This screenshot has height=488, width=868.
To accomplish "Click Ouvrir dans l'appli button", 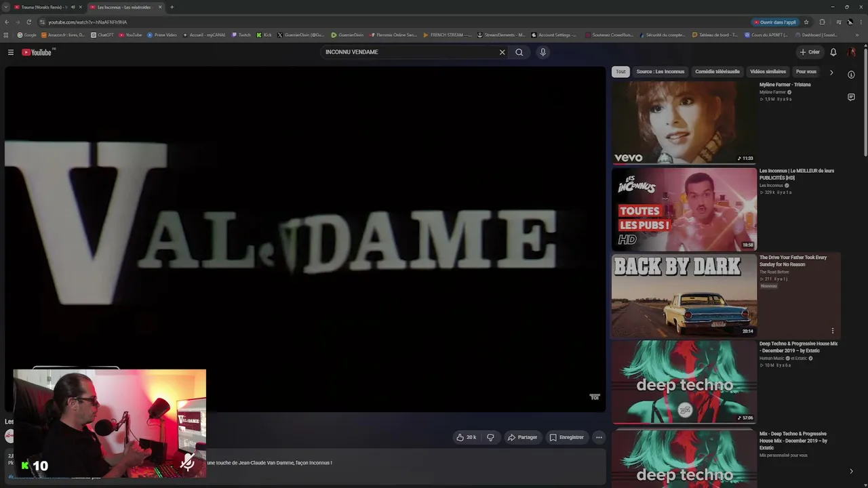I will (775, 22).
